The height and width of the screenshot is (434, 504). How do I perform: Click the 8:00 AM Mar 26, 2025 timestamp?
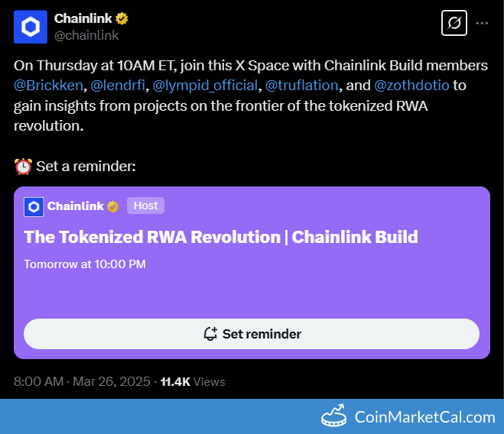(80, 381)
